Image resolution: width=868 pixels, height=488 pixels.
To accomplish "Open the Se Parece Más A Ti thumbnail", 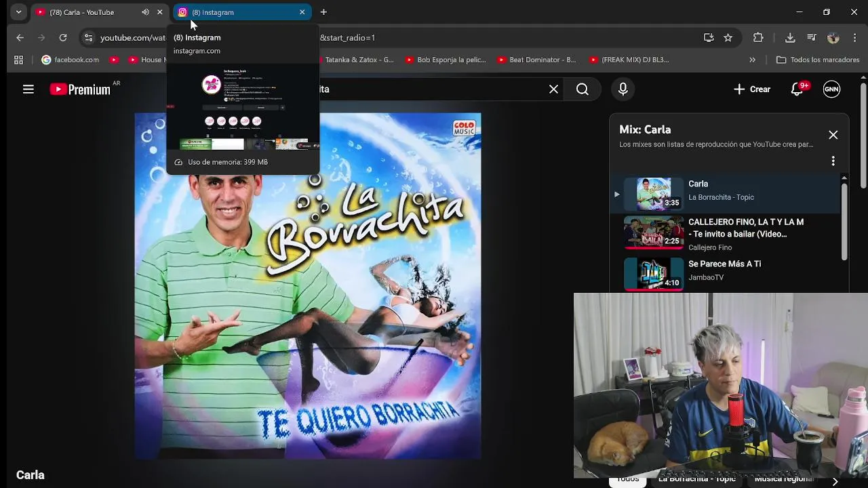I will click(x=654, y=274).
